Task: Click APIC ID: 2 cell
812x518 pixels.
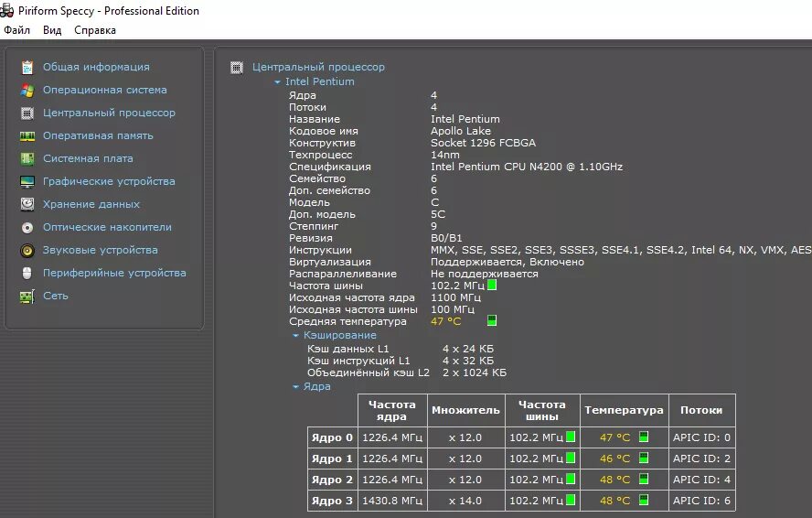Action: [701, 459]
